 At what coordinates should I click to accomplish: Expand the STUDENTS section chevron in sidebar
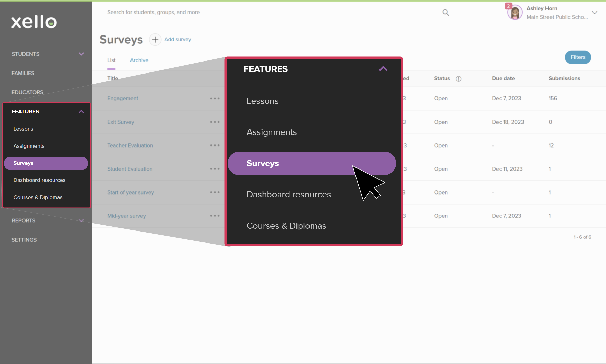pos(81,54)
